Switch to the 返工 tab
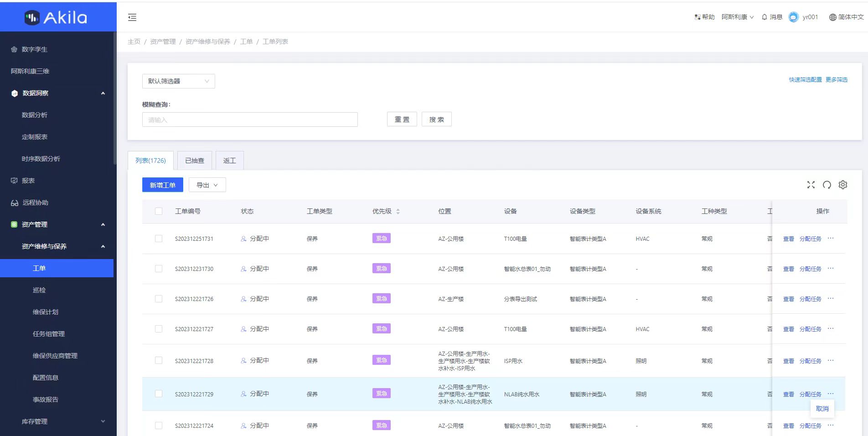868x436 pixels. [x=230, y=161]
